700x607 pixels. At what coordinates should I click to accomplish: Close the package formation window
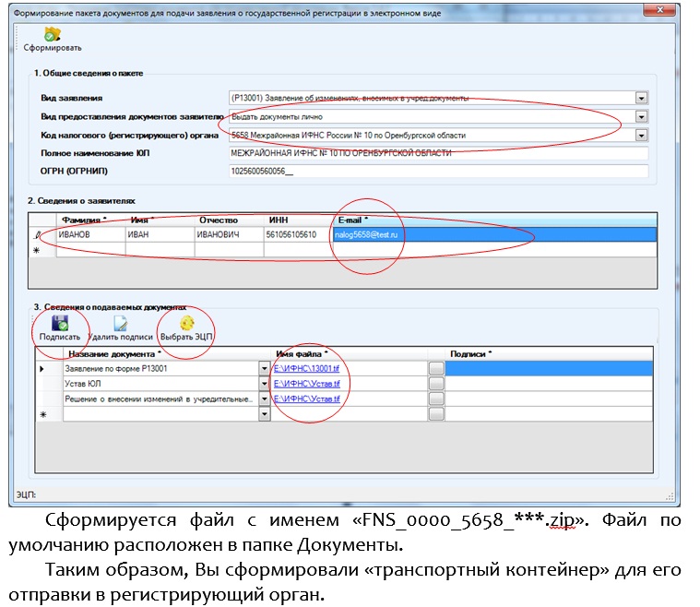[x=659, y=10]
